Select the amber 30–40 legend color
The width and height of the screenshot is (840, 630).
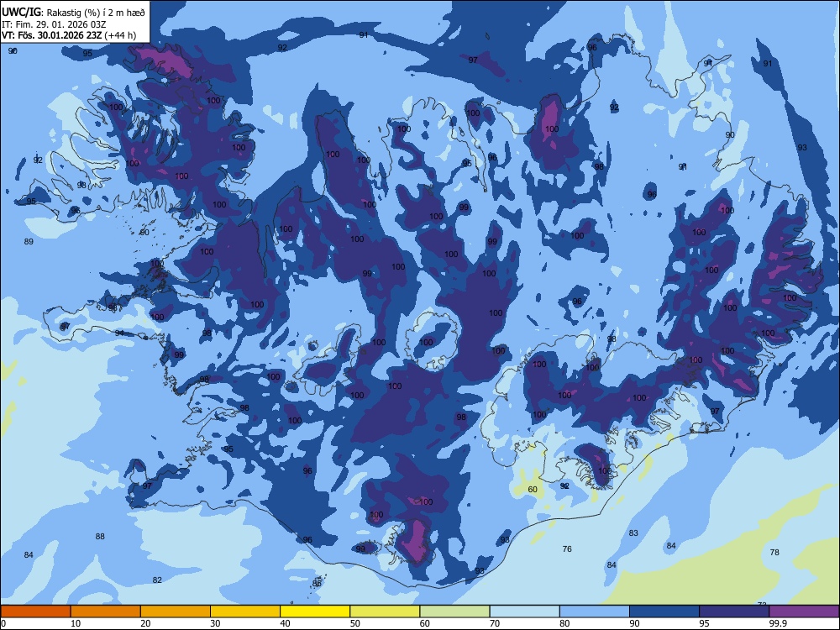click(x=245, y=612)
